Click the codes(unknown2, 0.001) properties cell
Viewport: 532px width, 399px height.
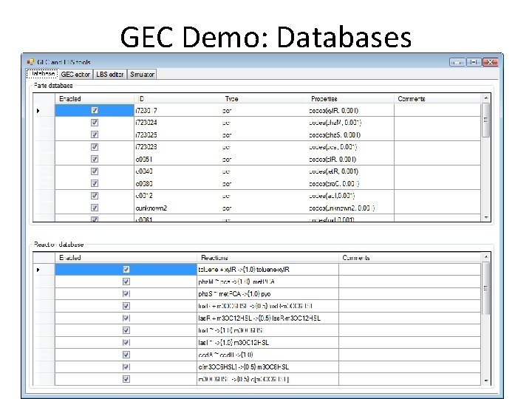350,208
